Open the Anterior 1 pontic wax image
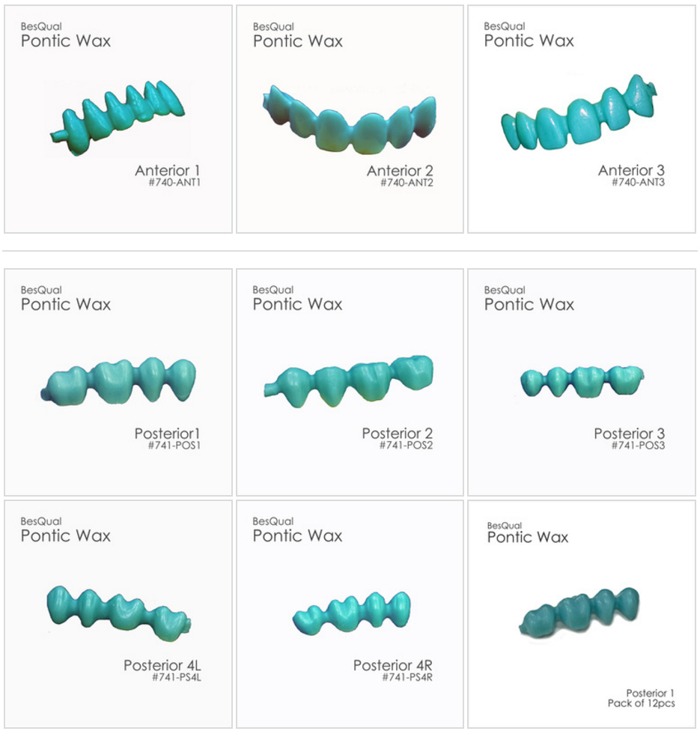The width and height of the screenshot is (700, 734). [118, 118]
